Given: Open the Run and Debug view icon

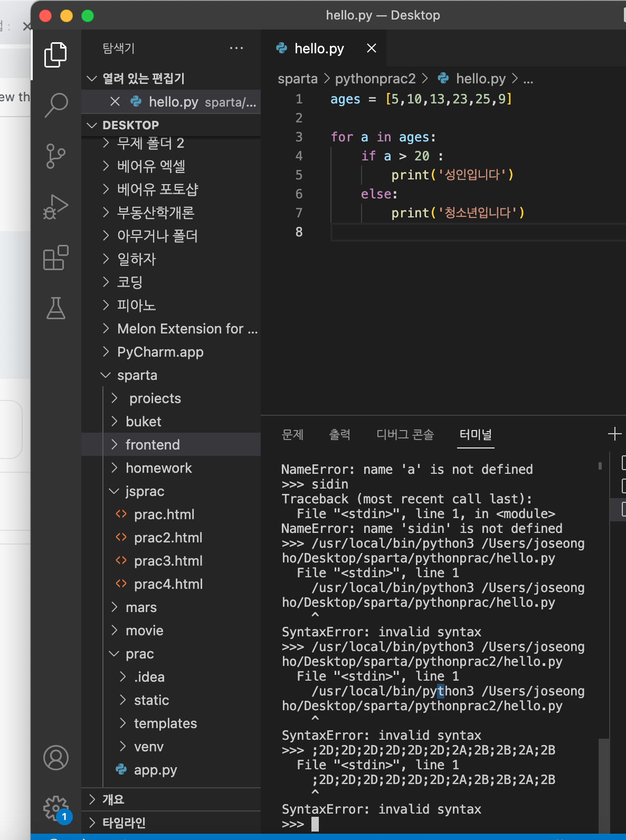Looking at the screenshot, I should pyautogui.click(x=55, y=207).
